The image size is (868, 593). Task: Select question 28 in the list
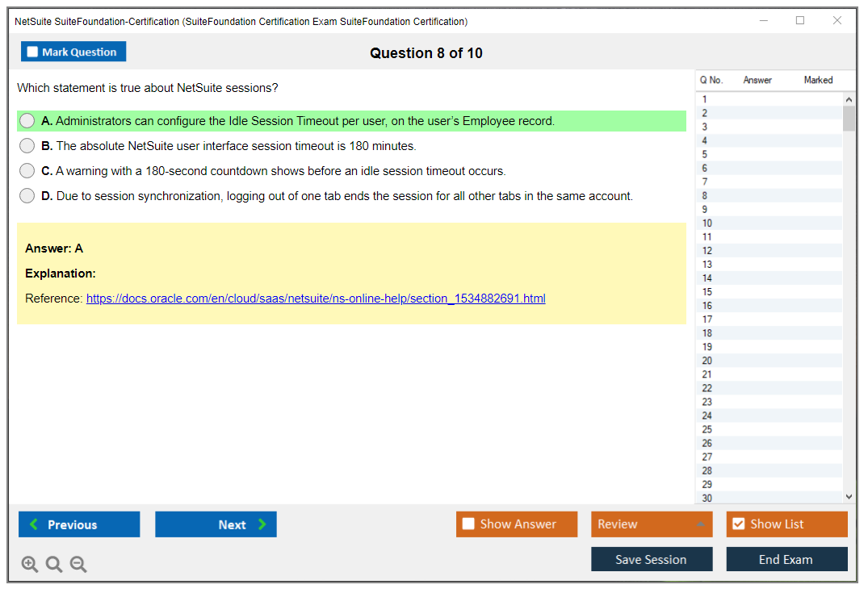[769, 470]
